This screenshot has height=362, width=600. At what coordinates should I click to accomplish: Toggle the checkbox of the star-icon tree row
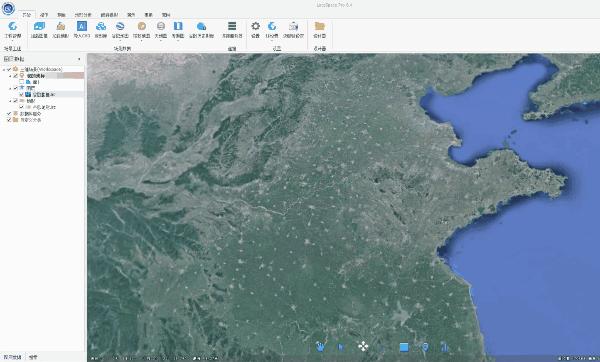pos(15,88)
